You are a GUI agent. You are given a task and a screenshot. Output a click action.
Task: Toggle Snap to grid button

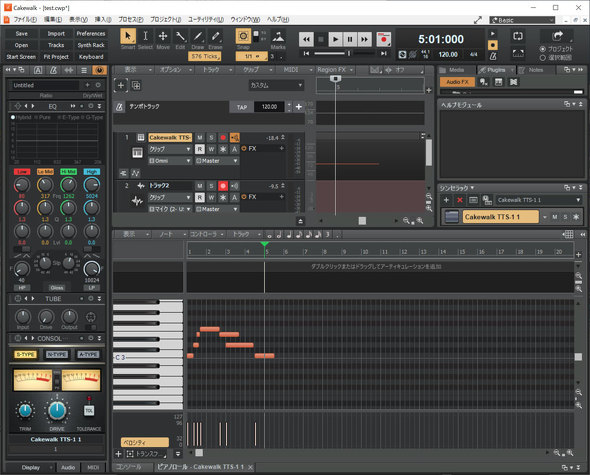243,36
